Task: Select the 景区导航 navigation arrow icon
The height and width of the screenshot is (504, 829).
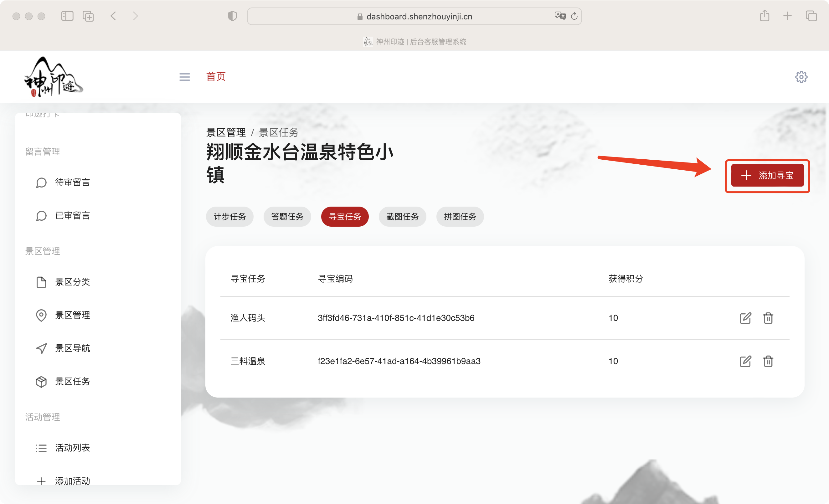Action: 41,348
